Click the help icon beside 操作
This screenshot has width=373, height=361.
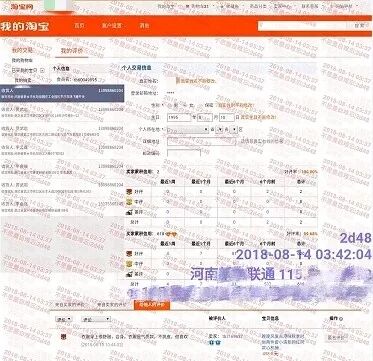(341, 319)
